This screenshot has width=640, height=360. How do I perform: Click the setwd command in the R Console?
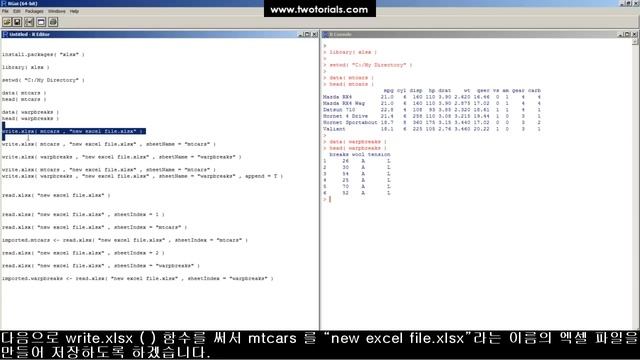pyautogui.click(x=371, y=65)
